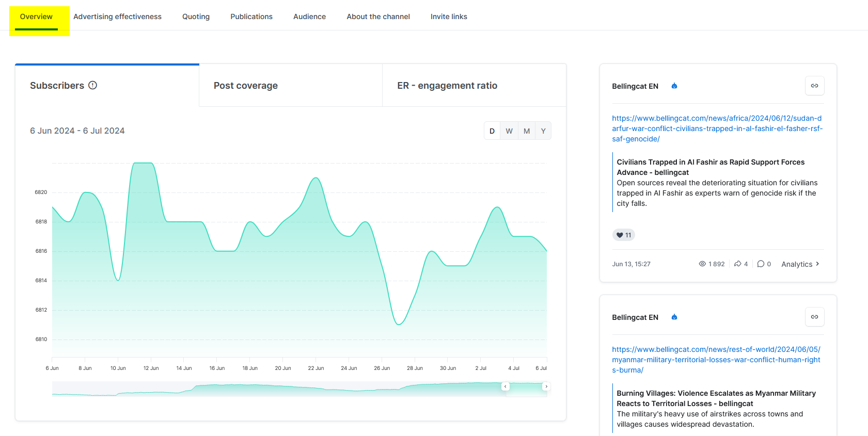Click the share icon showing 4 forwards

point(738,264)
